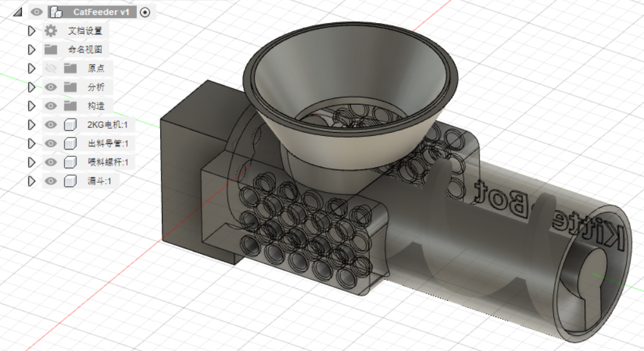Image resolution: width=644 pixels, height=351 pixels.
Task: Hide the 喂料螺杆:1 component
Action: pos(51,162)
